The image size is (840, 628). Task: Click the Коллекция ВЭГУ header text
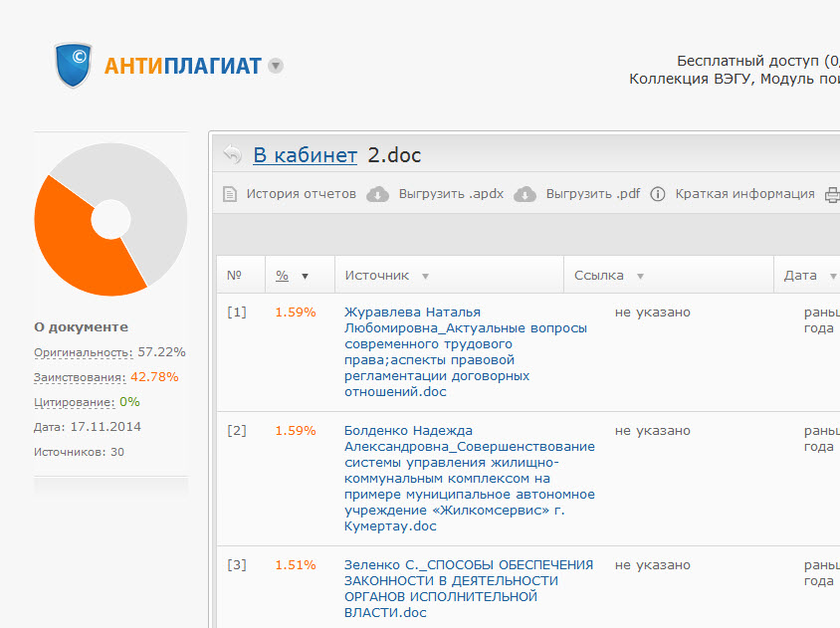735,79
